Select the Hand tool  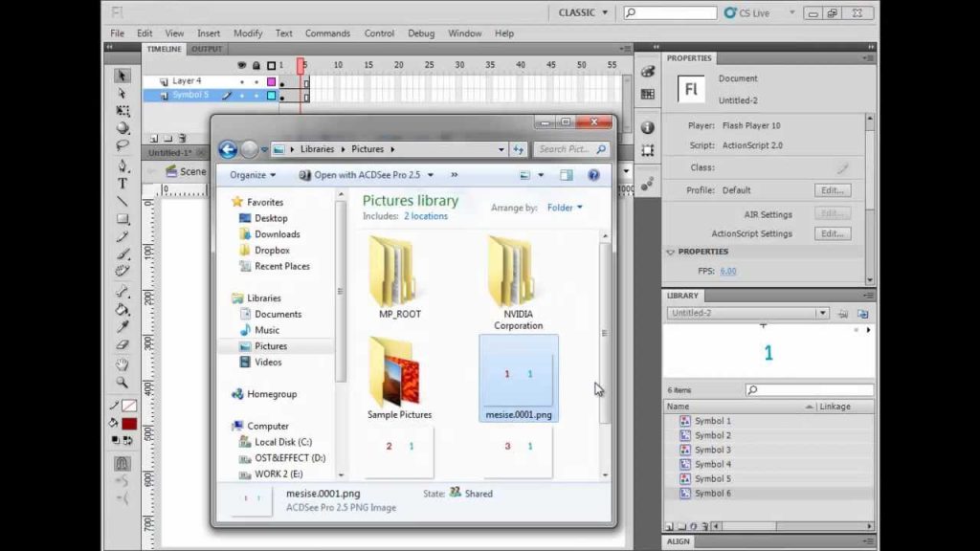point(122,364)
